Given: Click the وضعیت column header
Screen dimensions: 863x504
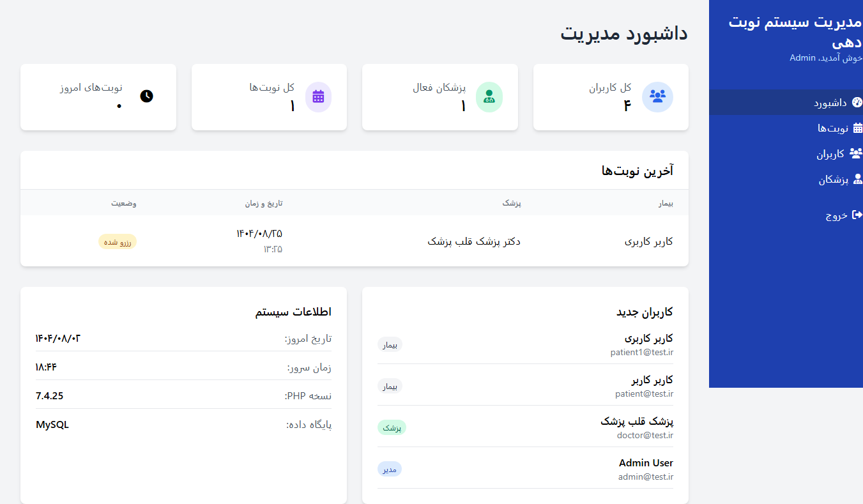Looking at the screenshot, I should [123, 203].
